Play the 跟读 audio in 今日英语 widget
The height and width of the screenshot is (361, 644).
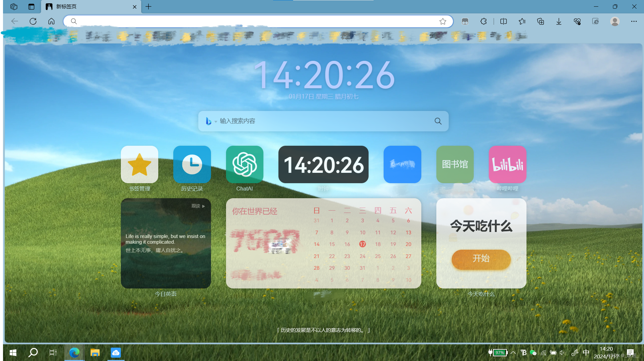[198, 206]
